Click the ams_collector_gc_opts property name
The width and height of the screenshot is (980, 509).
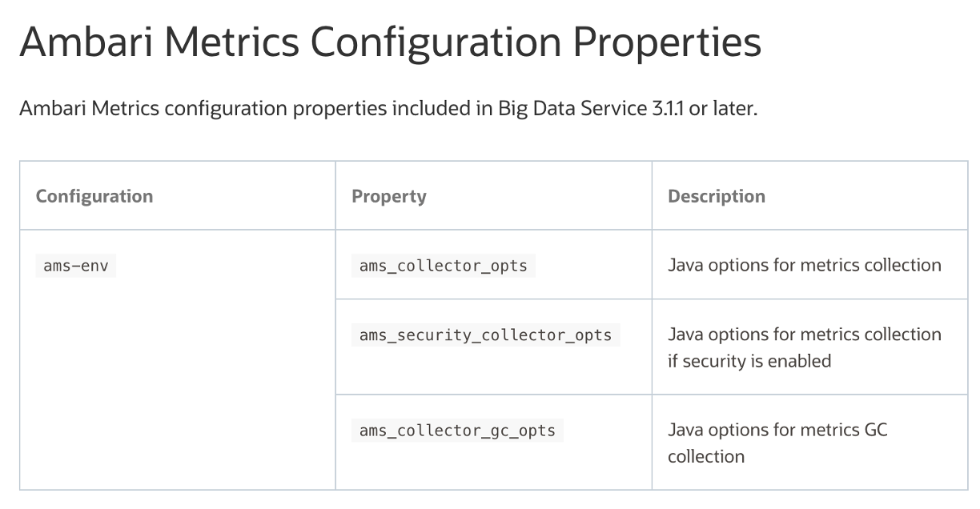(x=457, y=431)
